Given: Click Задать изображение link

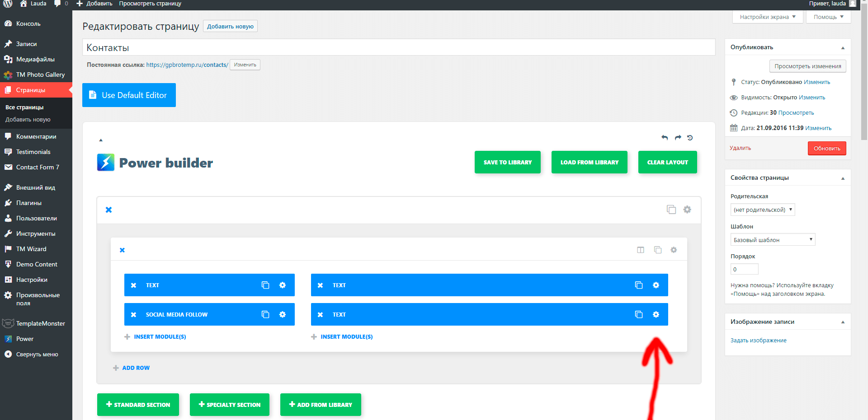Looking at the screenshot, I should [x=759, y=340].
